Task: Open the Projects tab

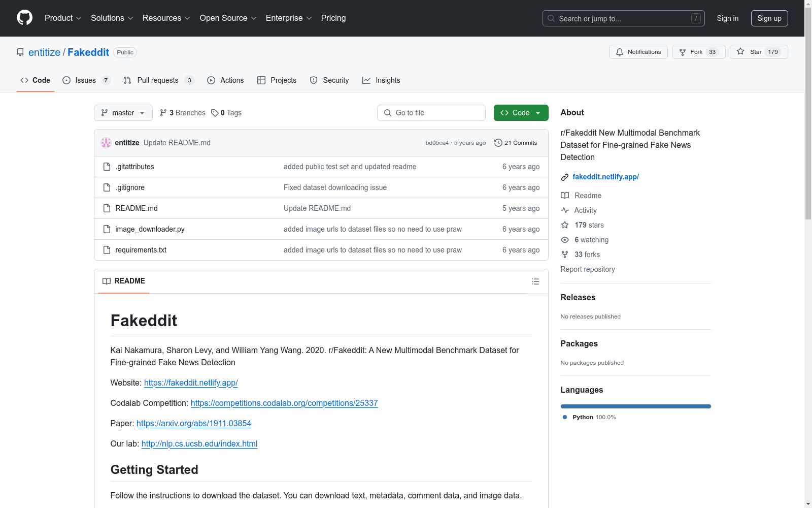Action: pos(277,80)
